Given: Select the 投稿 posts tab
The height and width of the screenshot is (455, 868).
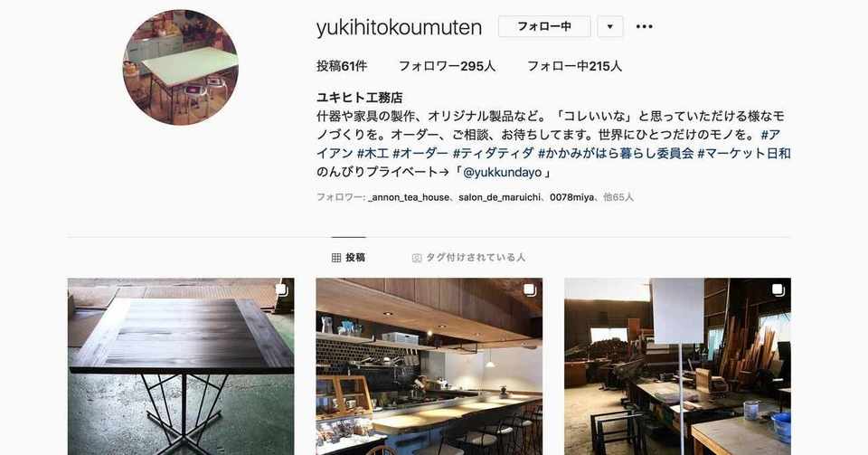Looking at the screenshot, I should 349,258.
